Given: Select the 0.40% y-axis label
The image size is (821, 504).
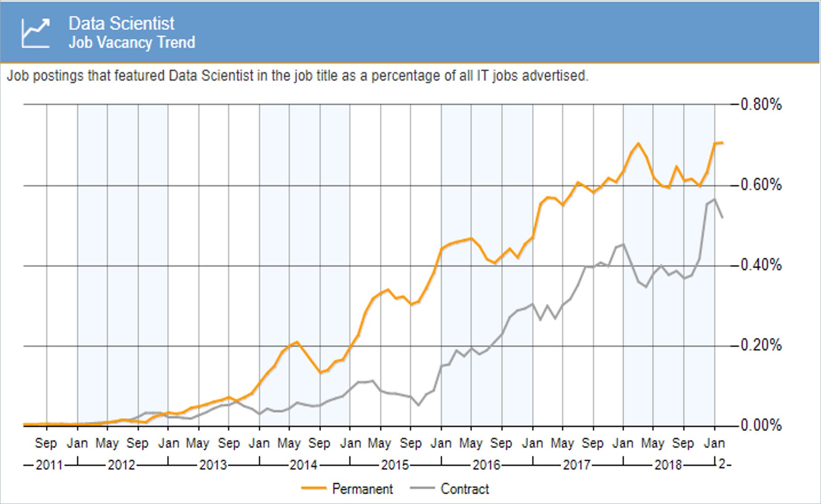Looking at the screenshot, I should click(761, 265).
